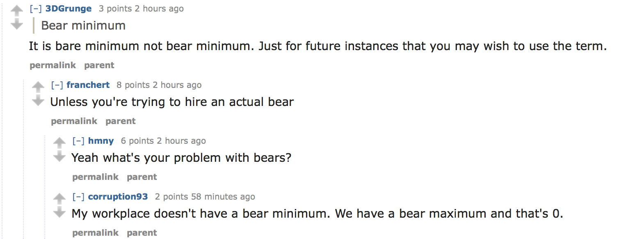Visit hmny's user profile
The width and height of the screenshot is (644, 239).
pyautogui.click(x=101, y=141)
